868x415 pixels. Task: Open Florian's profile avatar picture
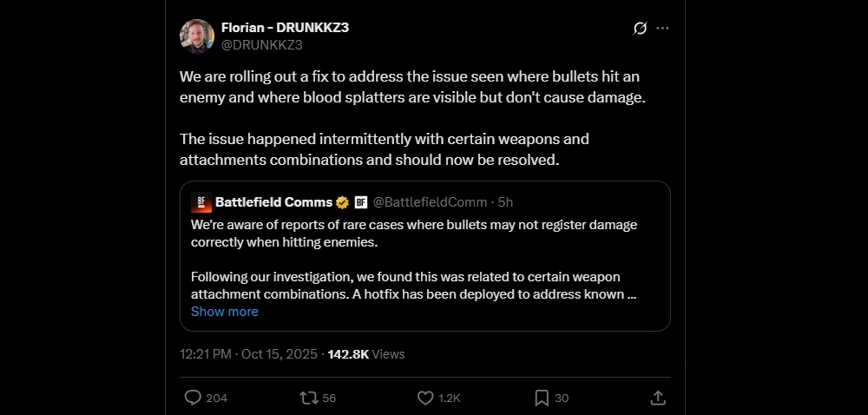click(x=197, y=36)
